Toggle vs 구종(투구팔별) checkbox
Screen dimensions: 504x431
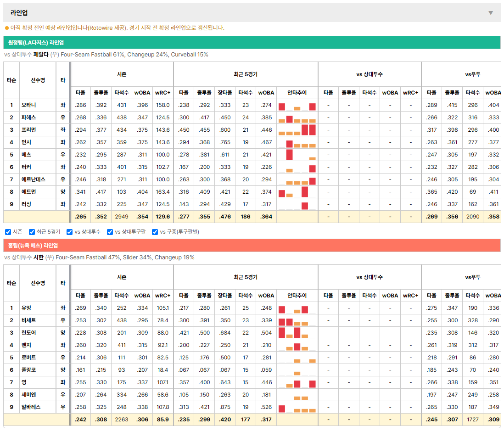155,232
